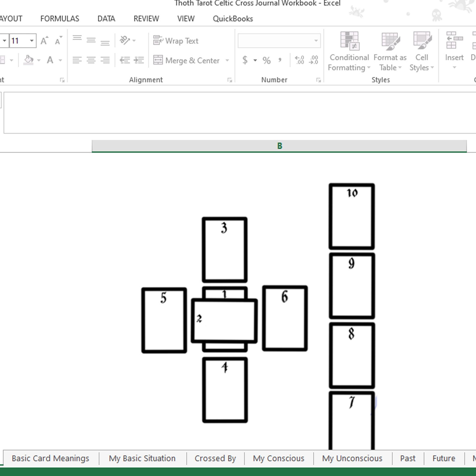Viewport: 476px width, 476px height.
Task: Open the font size dropdown
Action: pos(31,40)
